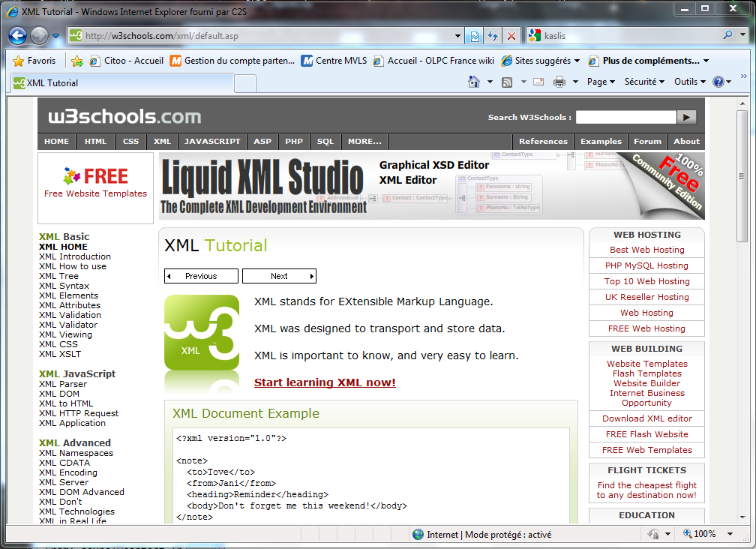Click the Home icon in command bar
Viewport: 756px width, 549px height.
(474, 82)
